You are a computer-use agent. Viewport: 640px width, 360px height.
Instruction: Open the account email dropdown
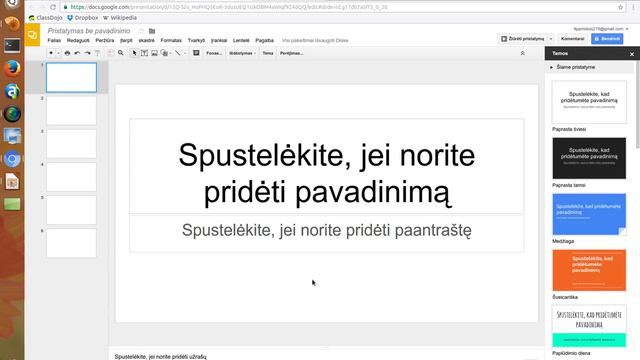[x=601, y=29]
